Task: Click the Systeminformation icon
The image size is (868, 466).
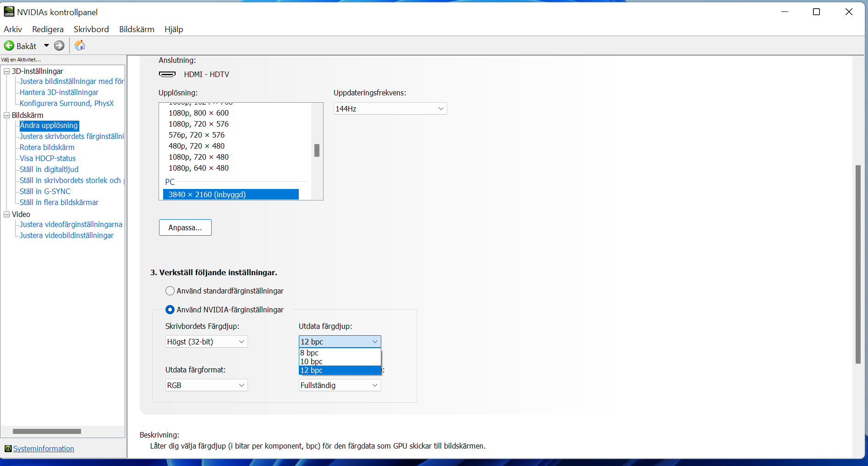Action: coord(8,449)
